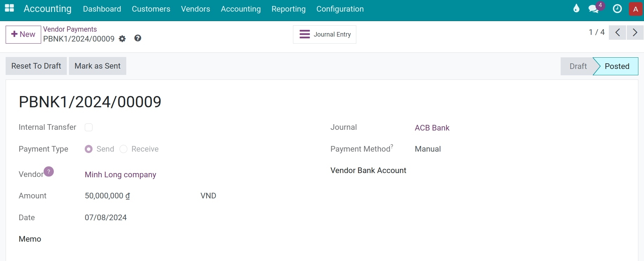Viewport: 644px width, 261px height.
Task: Toggle the Internal Transfer checkbox
Action: tap(89, 127)
